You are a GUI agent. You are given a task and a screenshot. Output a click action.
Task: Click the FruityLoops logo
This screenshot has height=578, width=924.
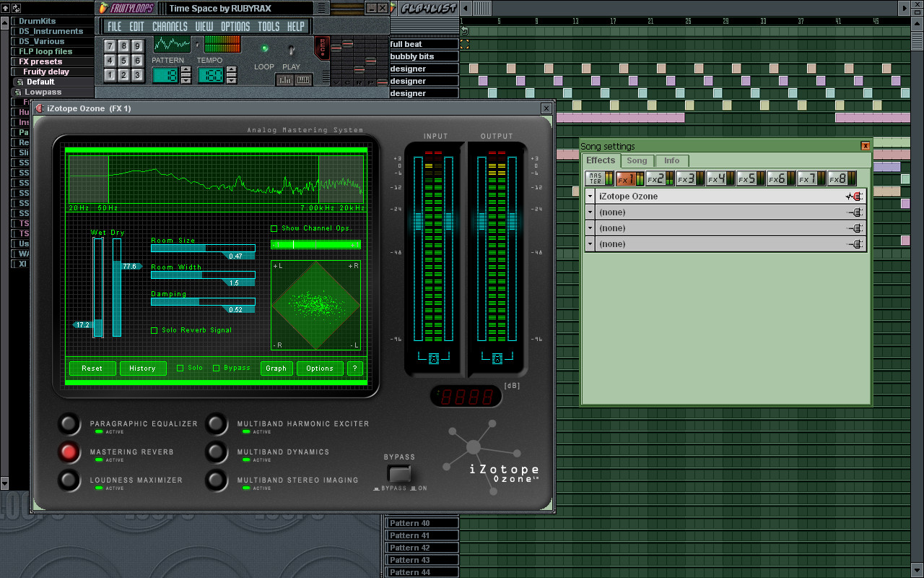[125, 8]
